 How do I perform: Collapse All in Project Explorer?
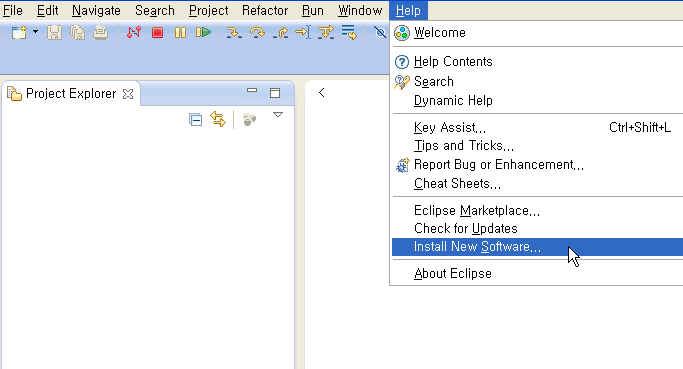pos(196,119)
